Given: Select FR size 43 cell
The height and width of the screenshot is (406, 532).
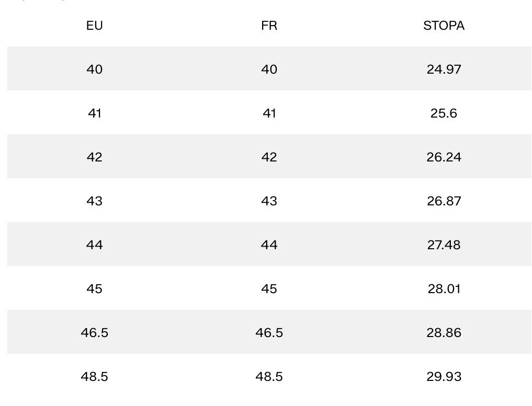Looking at the screenshot, I should coord(269,201).
